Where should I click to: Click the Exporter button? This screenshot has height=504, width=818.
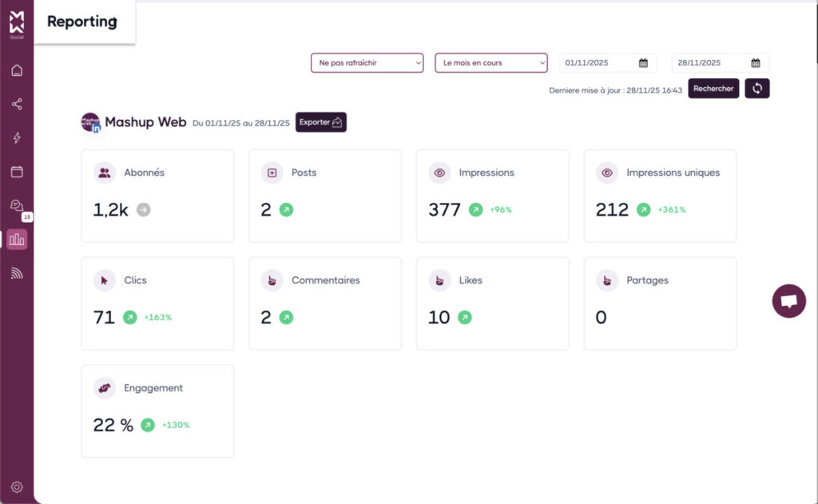(x=321, y=122)
